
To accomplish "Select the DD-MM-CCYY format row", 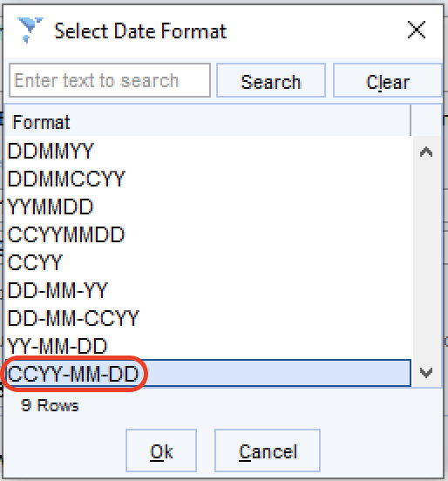I will (208, 318).
